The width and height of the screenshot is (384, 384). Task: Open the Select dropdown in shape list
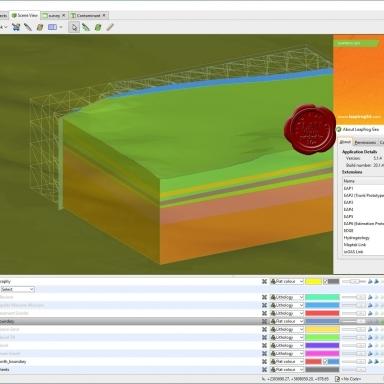click(x=17, y=289)
